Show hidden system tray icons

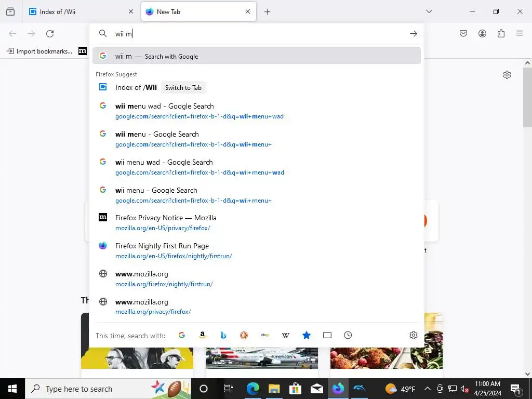428,389
